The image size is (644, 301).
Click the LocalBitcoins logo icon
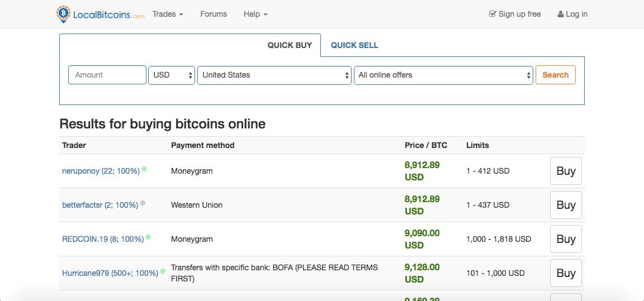coord(63,15)
